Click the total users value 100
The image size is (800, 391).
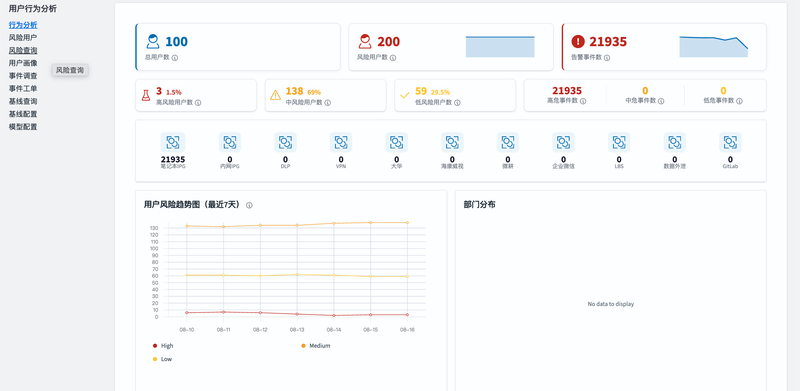pyautogui.click(x=177, y=42)
